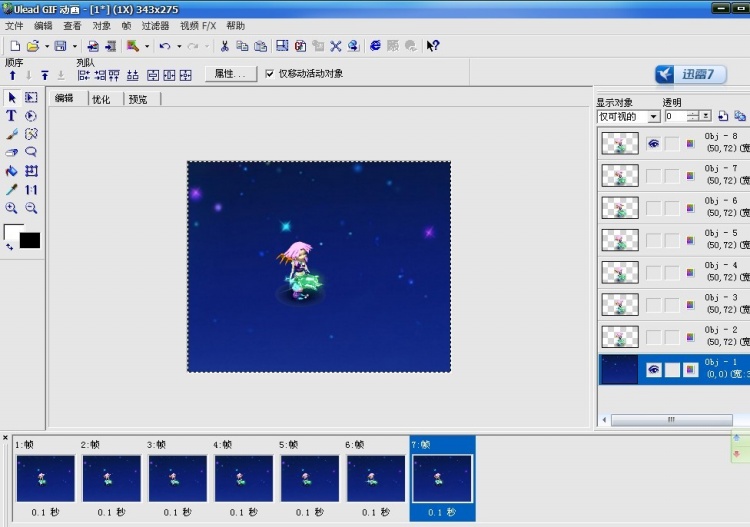Click the first align-left icon under 列队

84,75
